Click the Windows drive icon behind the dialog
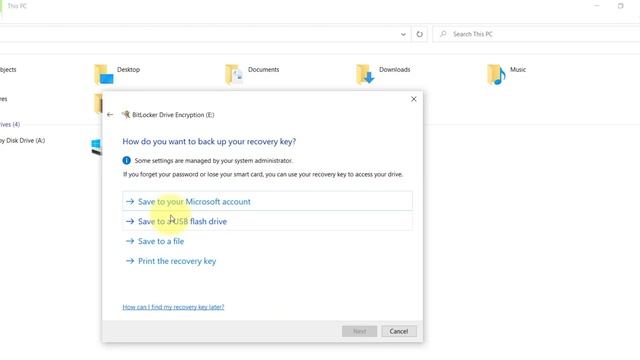The height and width of the screenshot is (360, 640). coord(96,147)
